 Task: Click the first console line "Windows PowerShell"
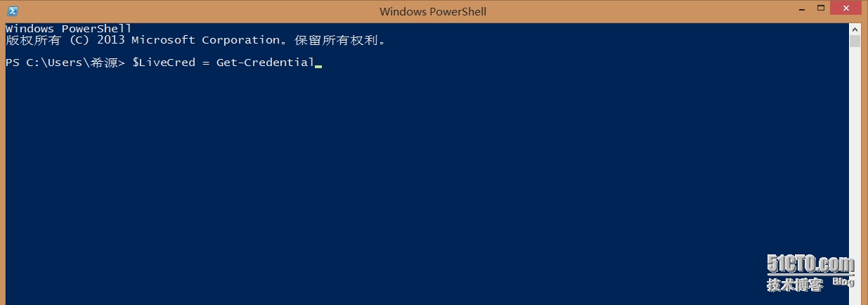(68, 28)
